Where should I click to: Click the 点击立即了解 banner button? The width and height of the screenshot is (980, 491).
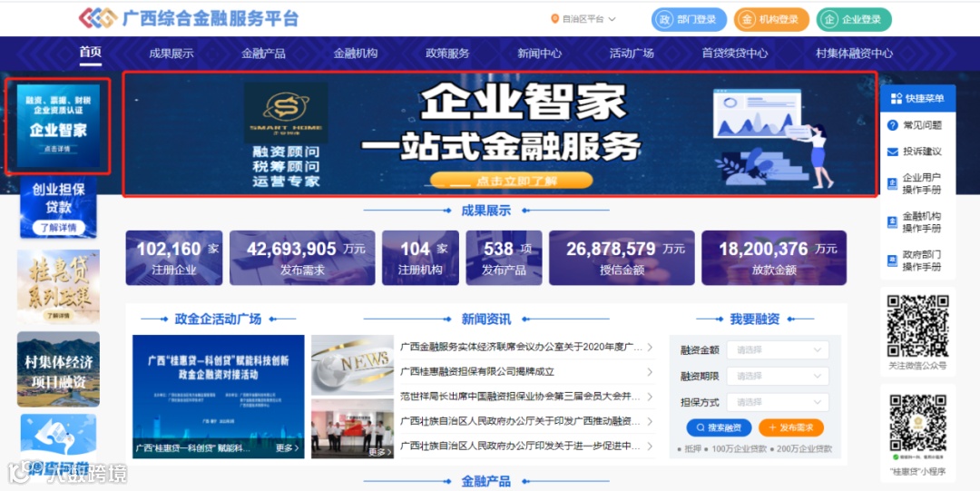tap(511, 181)
